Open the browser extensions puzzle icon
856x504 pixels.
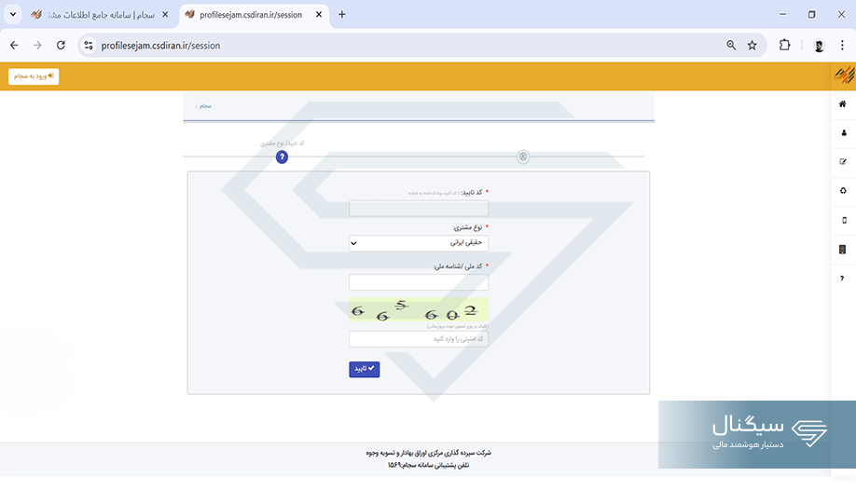click(x=784, y=45)
